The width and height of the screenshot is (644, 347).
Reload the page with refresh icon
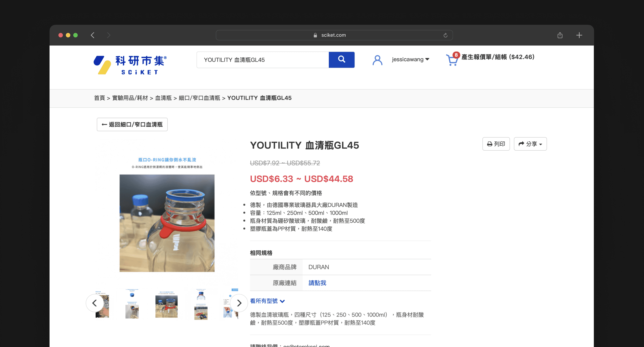[x=445, y=35]
